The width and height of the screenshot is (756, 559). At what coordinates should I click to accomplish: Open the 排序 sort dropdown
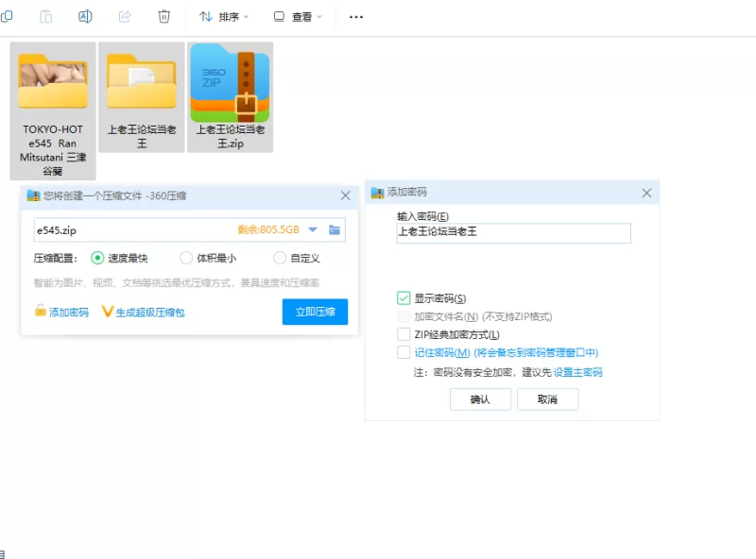pyautogui.click(x=224, y=17)
